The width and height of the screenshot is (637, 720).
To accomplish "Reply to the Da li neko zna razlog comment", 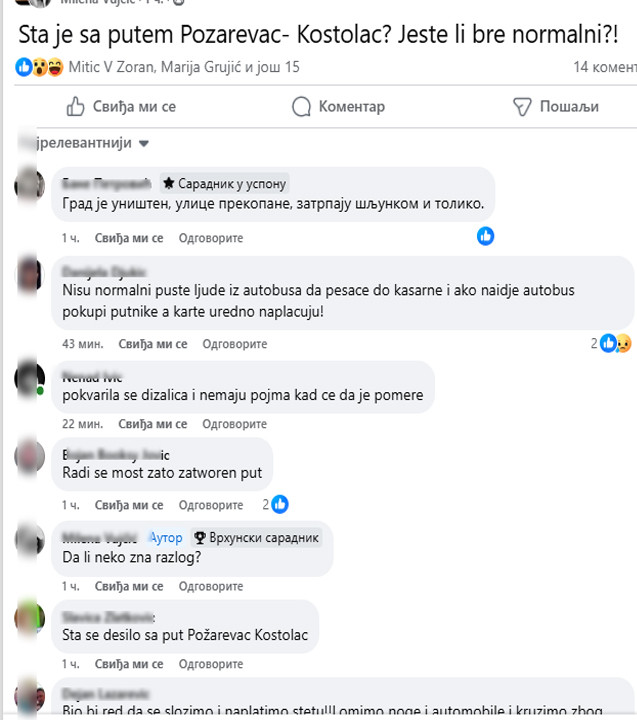I will point(211,586).
